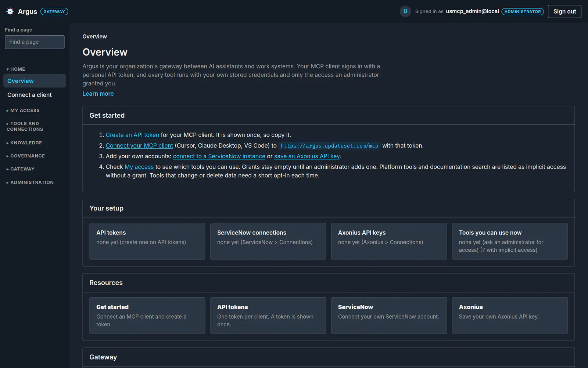This screenshot has height=368, width=588.
Task: Open the My access link
Action: tap(139, 167)
